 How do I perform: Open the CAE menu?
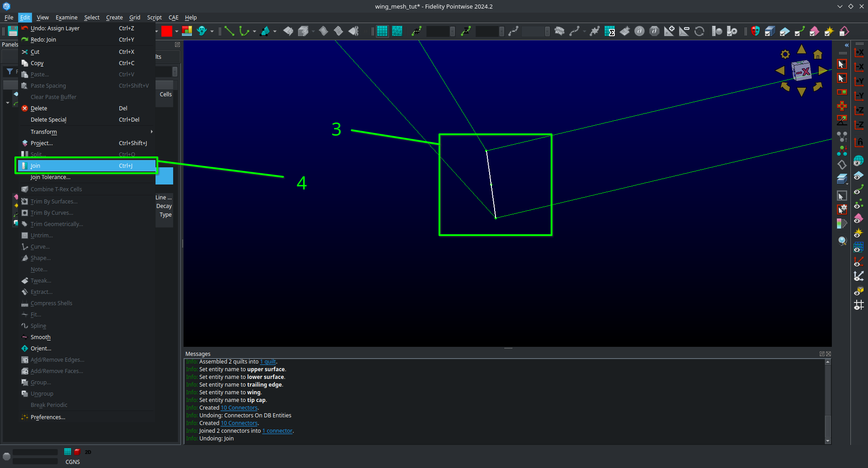173,17
